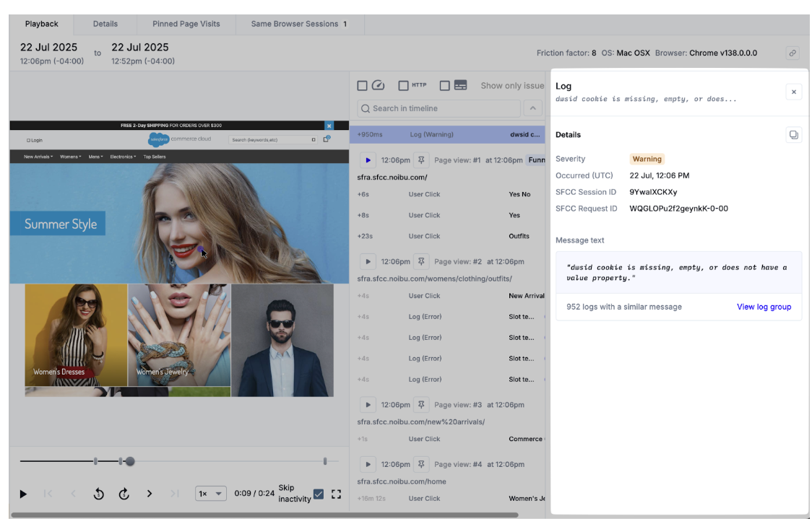Copy the log details with the copy icon

(x=793, y=135)
